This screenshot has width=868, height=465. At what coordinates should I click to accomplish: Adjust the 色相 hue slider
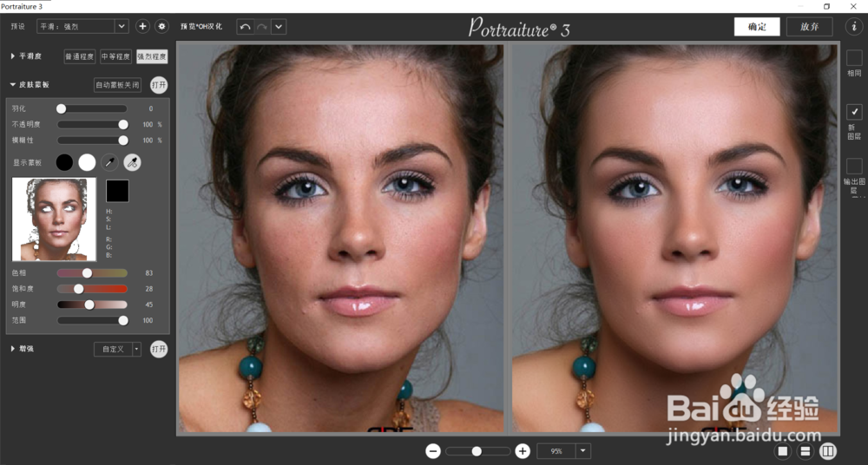tap(92, 273)
